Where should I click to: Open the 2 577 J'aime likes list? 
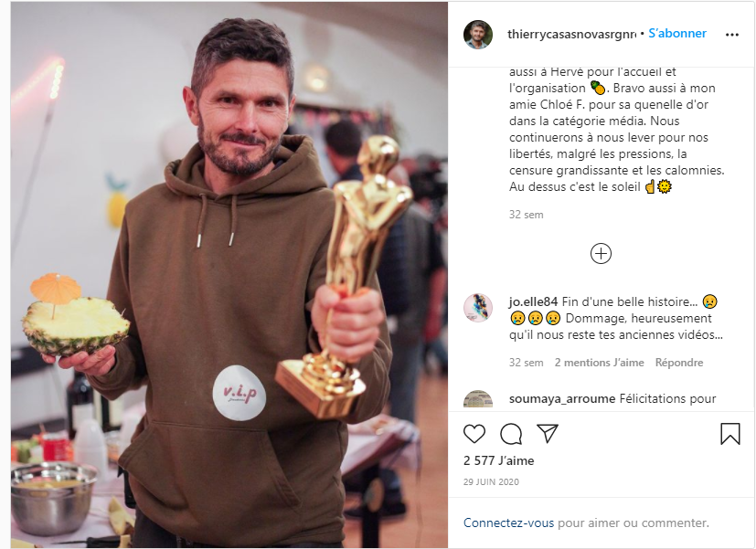[x=498, y=461]
